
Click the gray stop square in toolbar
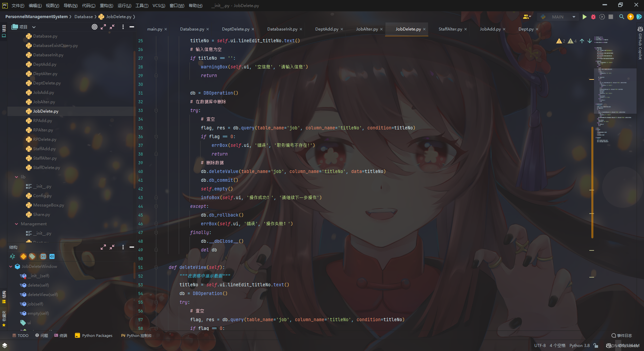(x=611, y=17)
